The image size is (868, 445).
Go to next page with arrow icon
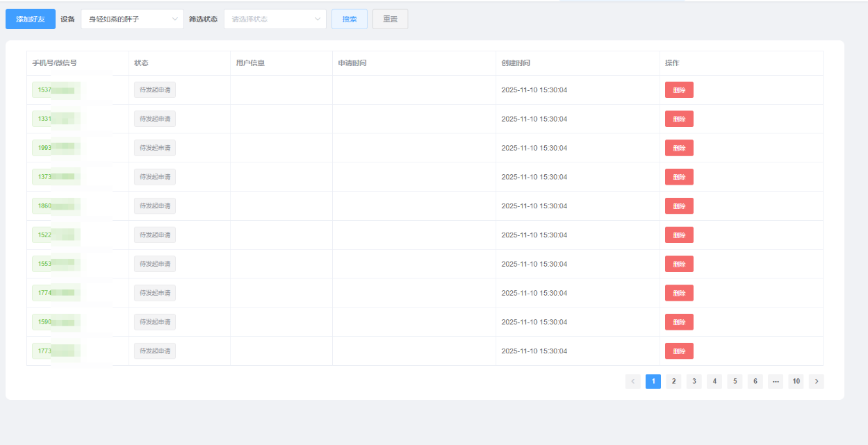[x=817, y=381]
